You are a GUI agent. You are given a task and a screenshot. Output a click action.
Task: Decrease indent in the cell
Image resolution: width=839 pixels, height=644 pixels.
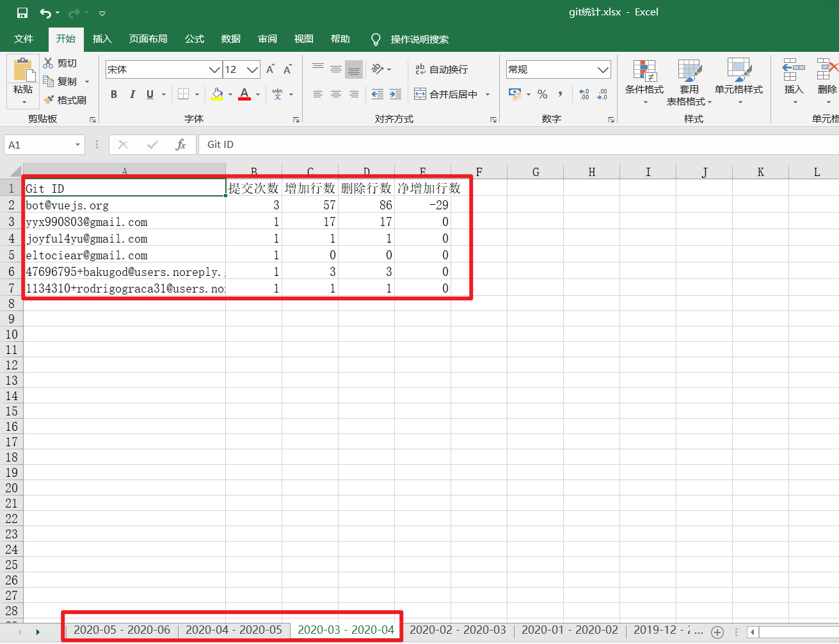tap(378, 94)
